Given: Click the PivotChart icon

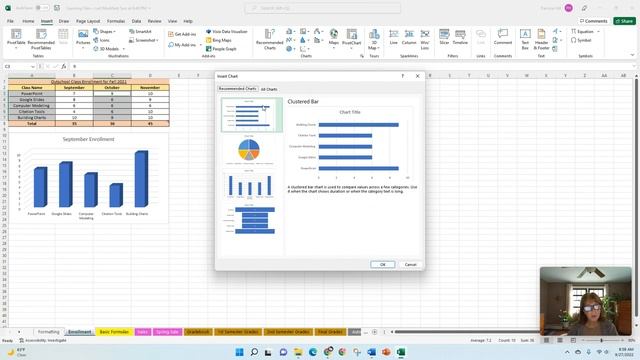Looking at the screenshot, I should click(x=351, y=37).
